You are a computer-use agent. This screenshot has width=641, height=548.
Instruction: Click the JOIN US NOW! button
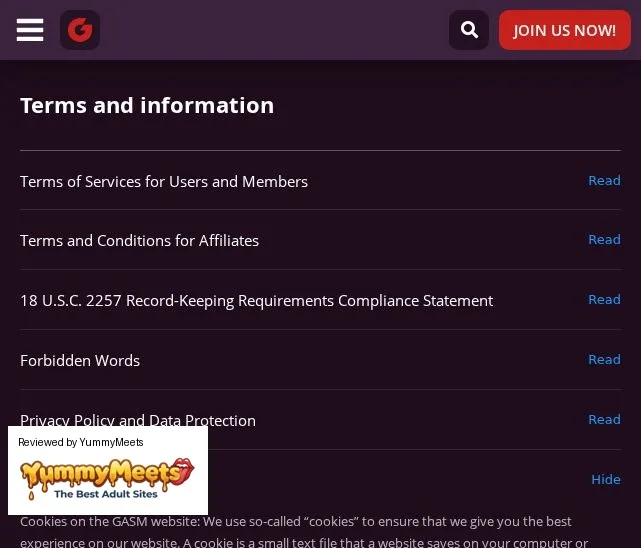(x=565, y=30)
